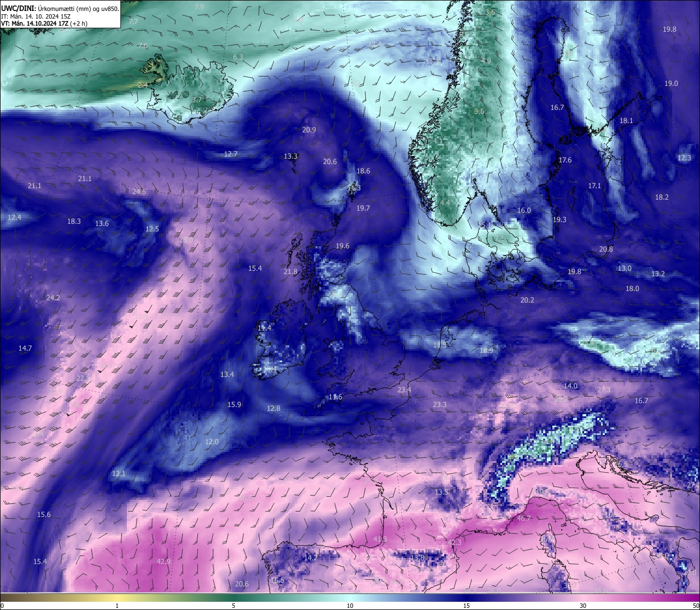Click the map value 41.3

tap(380, 539)
